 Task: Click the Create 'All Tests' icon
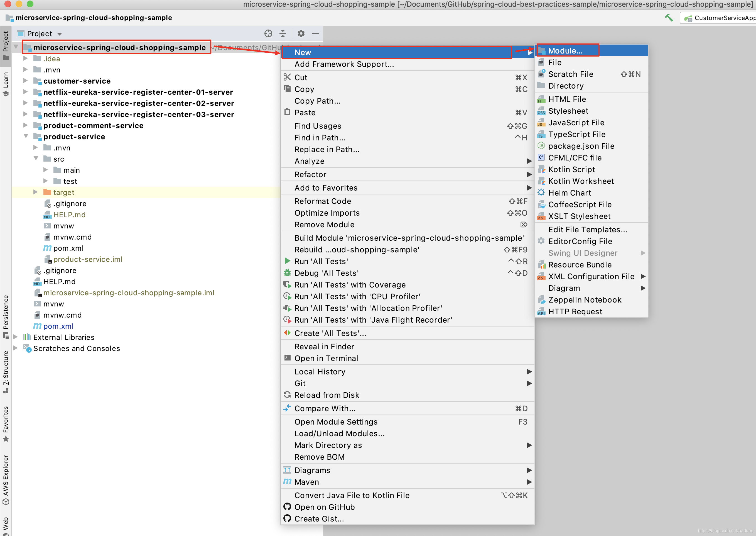click(287, 333)
